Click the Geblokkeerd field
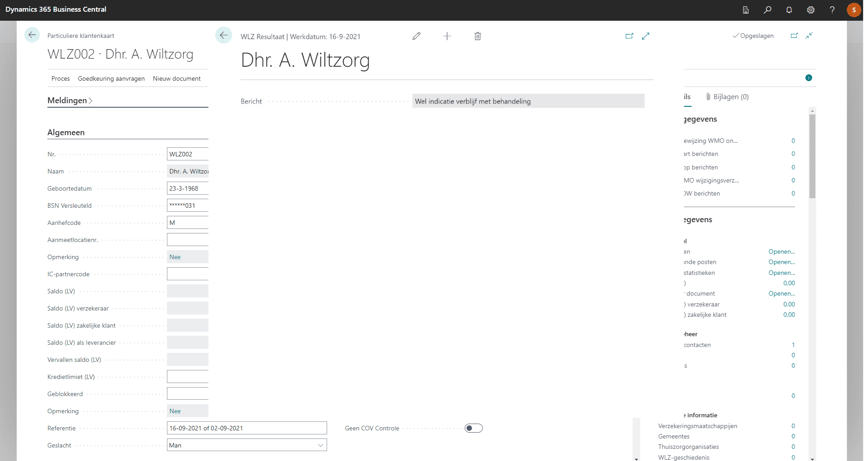864x461 pixels. pyautogui.click(x=187, y=394)
